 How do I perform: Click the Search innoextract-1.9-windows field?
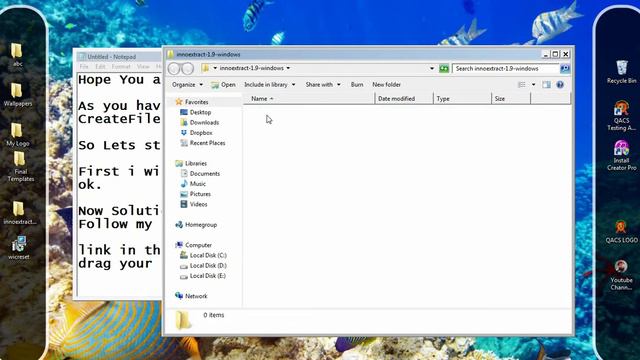tap(506, 69)
